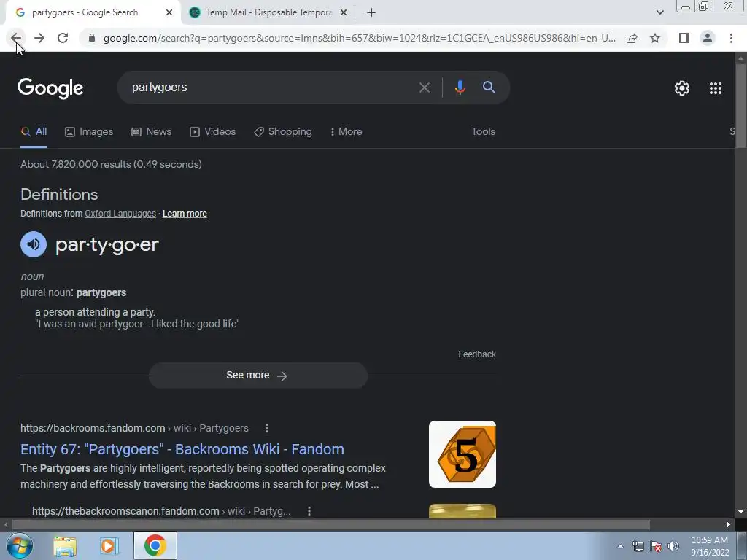Screen dimensions: 747x560
Task: Submit search with magnifier icon
Action: pos(489,87)
